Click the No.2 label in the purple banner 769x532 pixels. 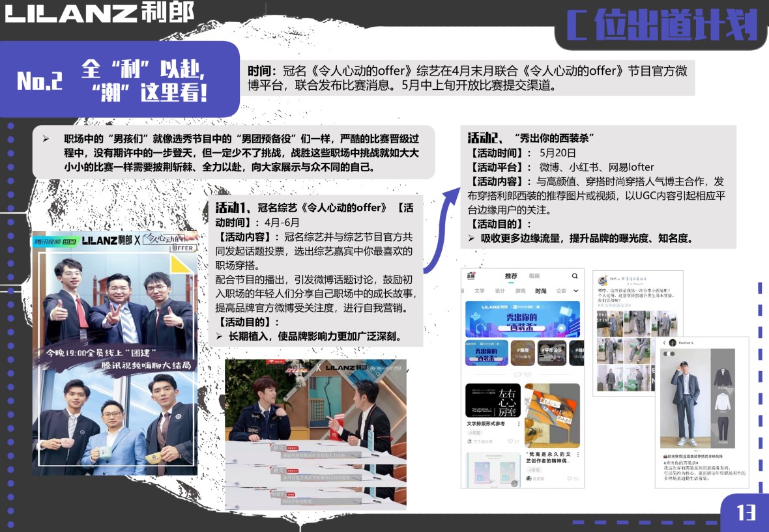(x=40, y=80)
